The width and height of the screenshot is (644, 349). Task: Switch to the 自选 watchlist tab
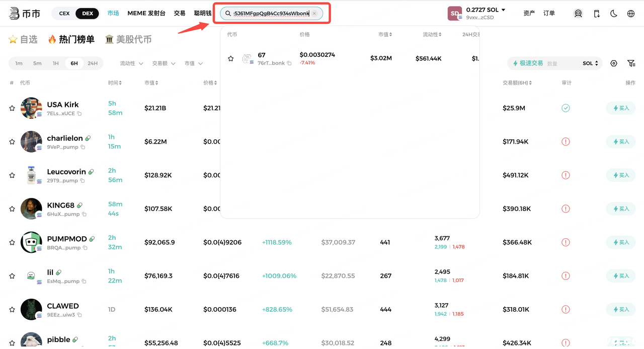click(23, 39)
